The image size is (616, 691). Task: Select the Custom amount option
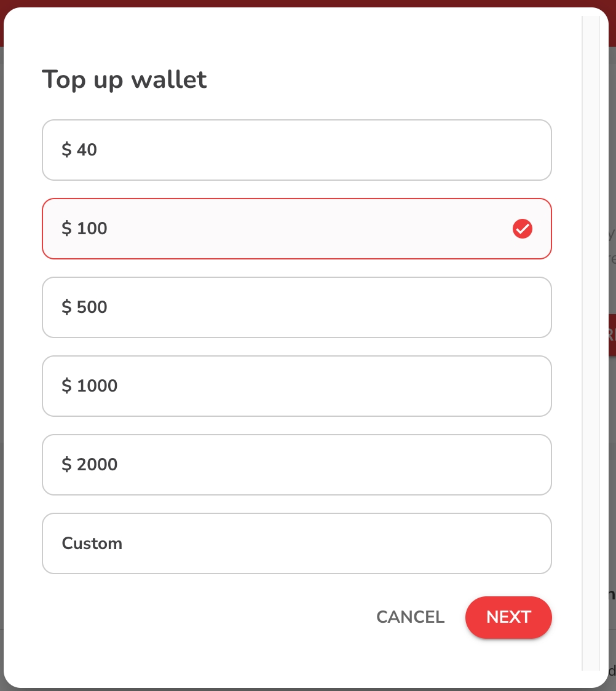[x=296, y=543]
